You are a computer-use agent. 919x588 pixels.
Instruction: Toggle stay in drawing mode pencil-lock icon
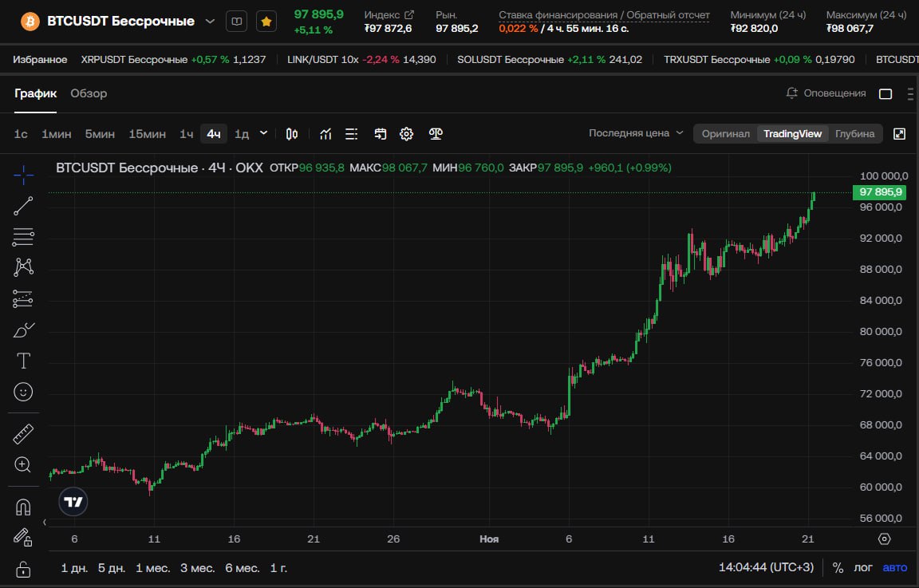click(23, 537)
